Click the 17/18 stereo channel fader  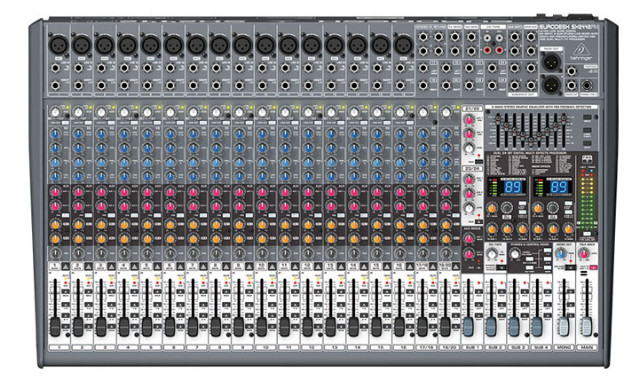(422, 327)
